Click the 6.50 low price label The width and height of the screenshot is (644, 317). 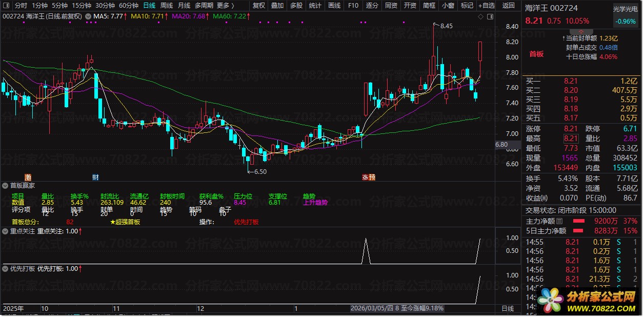pyautogui.click(x=260, y=172)
